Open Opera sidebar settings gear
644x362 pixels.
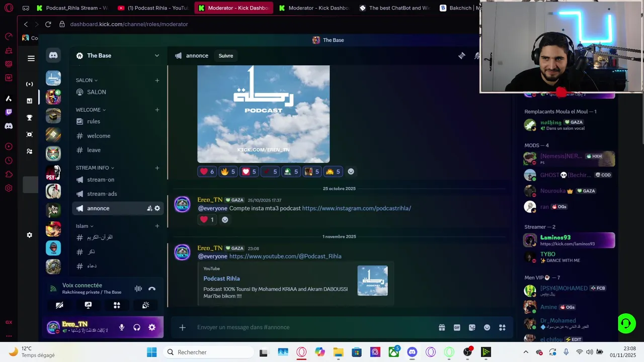9,188
